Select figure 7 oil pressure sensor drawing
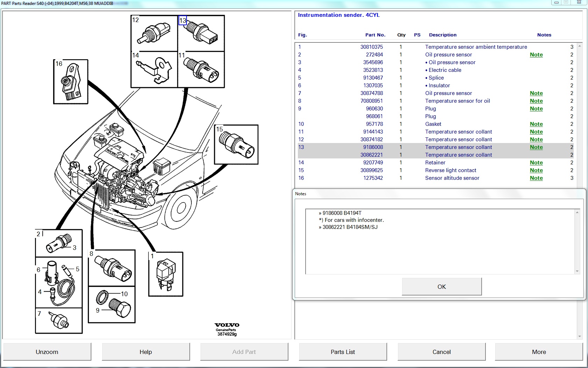588x368 pixels. point(59,320)
